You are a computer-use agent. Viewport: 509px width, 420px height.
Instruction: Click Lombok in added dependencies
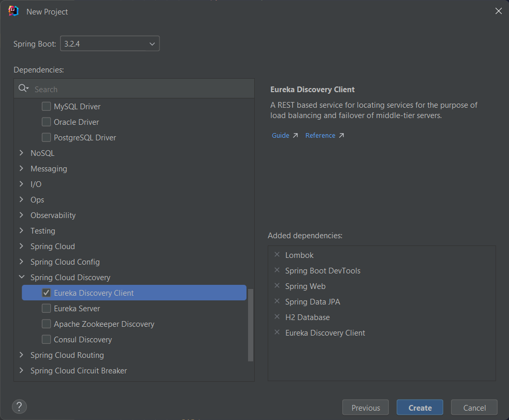tap(299, 255)
